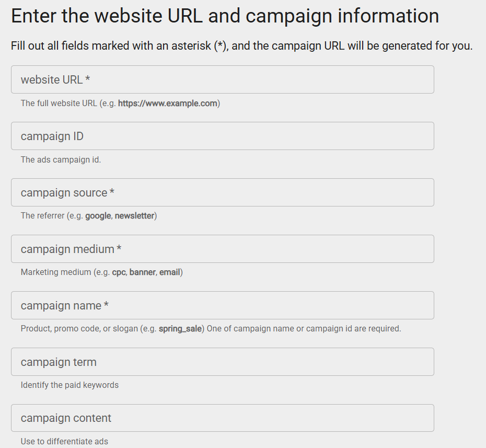This screenshot has height=448, width=486.
Task: Focus the campaign content input box
Action: coord(222,418)
